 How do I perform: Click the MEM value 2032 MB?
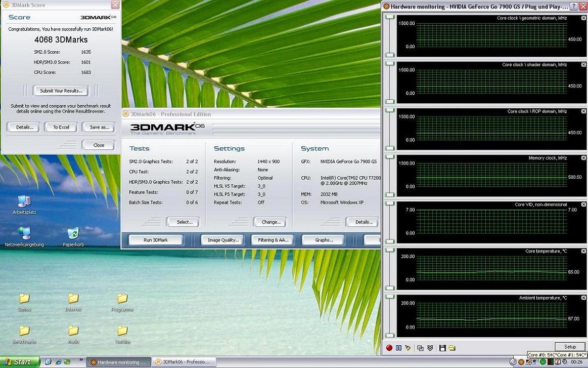329,194
